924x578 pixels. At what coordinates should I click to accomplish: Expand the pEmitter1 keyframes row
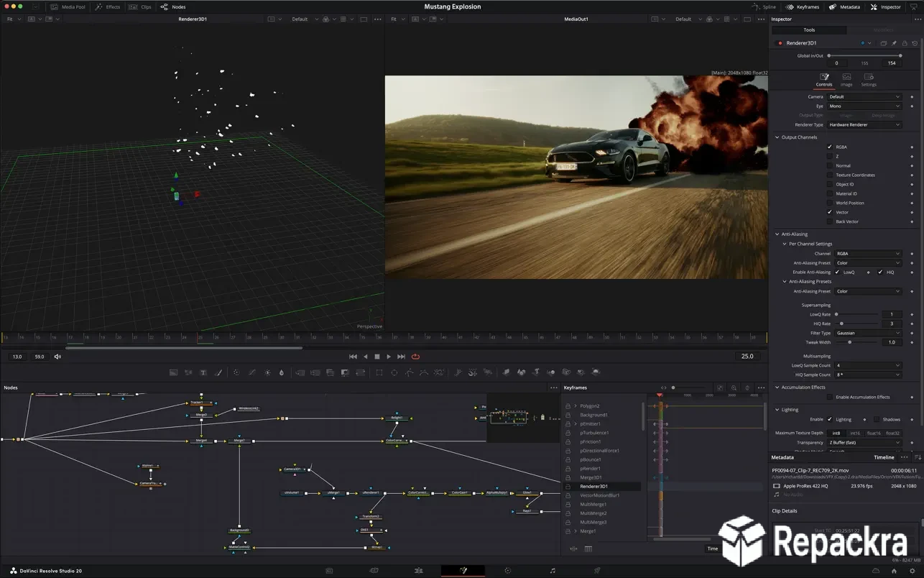click(x=576, y=424)
